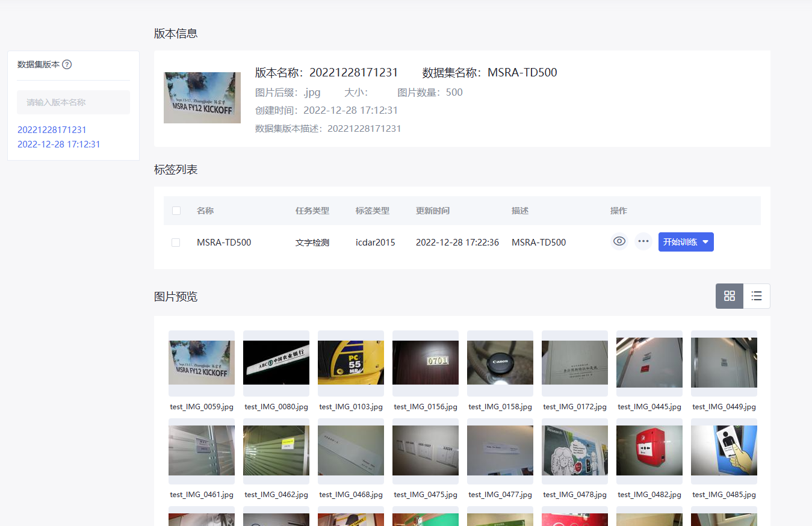This screenshot has width=812, height=526.
Task: Open thumbnail test_IMG_0462.jpg
Action: coord(276,451)
